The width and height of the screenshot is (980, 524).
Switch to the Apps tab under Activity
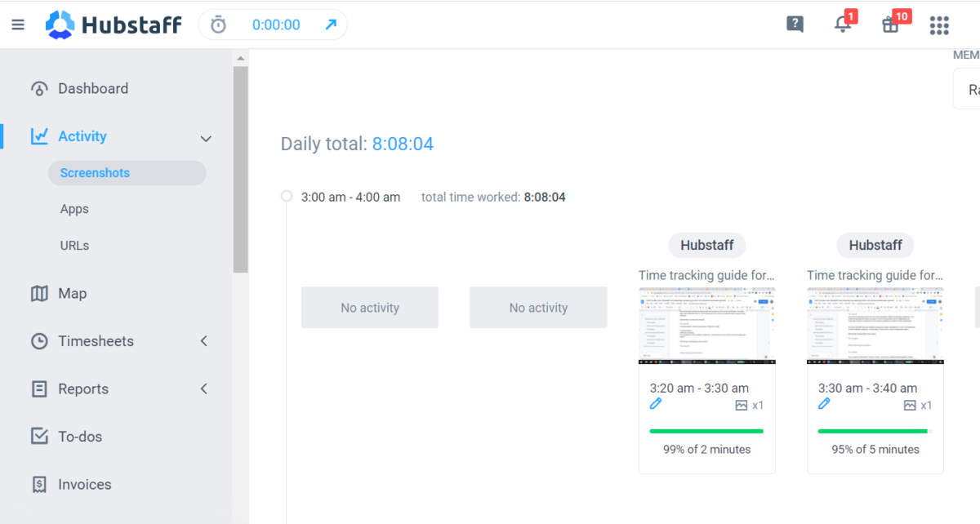[x=74, y=209]
